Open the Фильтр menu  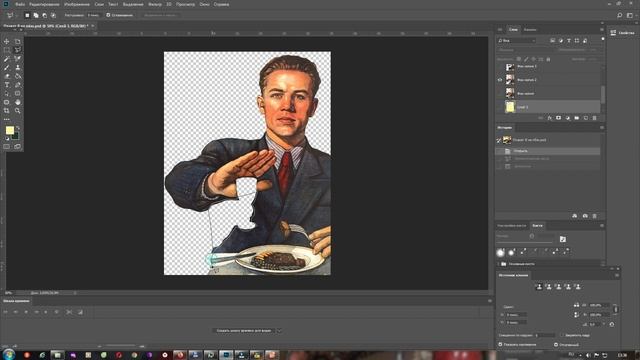pos(155,4)
